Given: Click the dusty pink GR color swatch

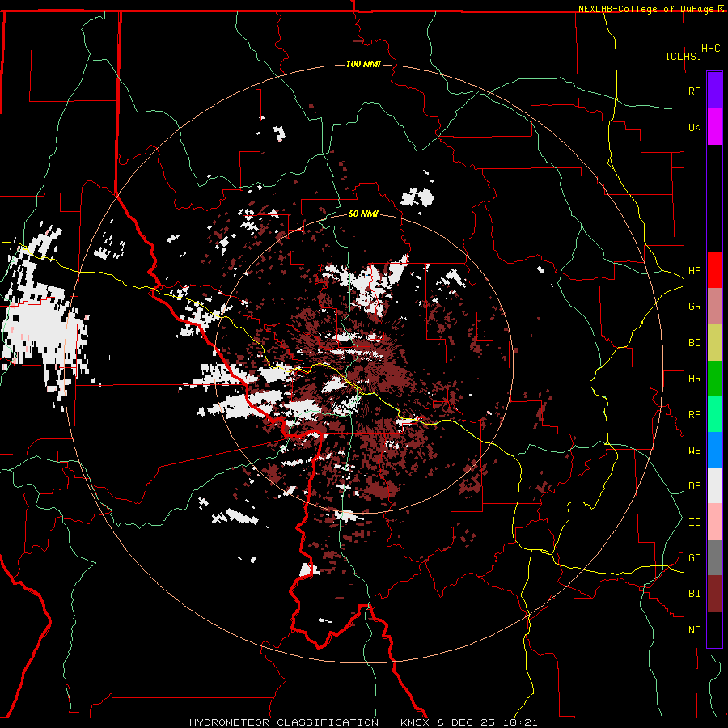Looking at the screenshot, I should tap(714, 307).
